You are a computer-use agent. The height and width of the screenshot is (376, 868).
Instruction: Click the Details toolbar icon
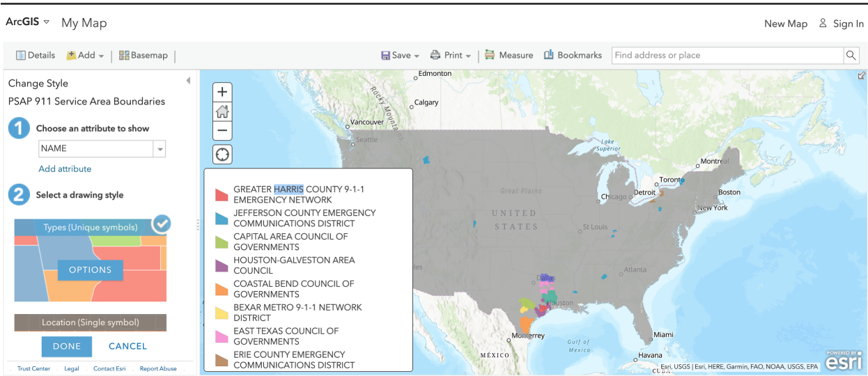[x=21, y=55]
